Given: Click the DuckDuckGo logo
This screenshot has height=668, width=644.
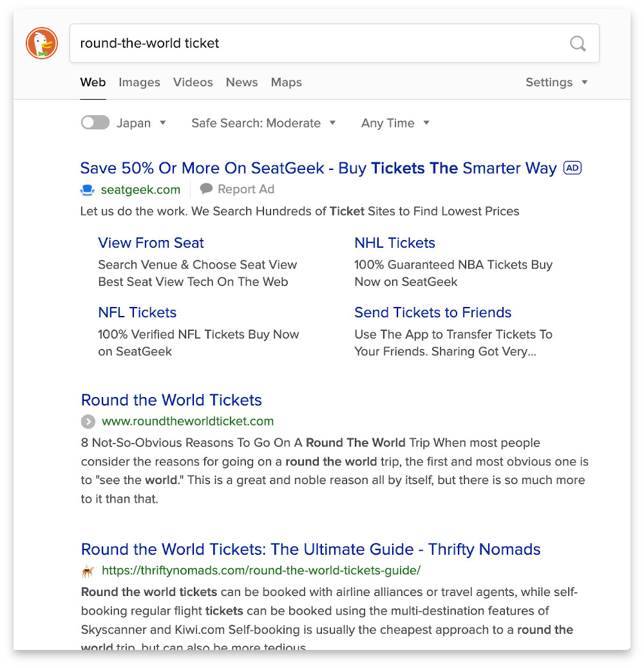Looking at the screenshot, I should click(x=41, y=43).
